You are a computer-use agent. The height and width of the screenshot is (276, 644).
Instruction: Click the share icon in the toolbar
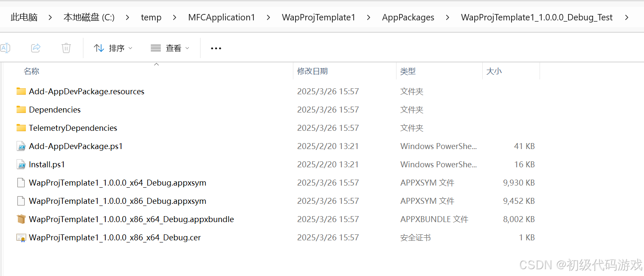[36, 48]
